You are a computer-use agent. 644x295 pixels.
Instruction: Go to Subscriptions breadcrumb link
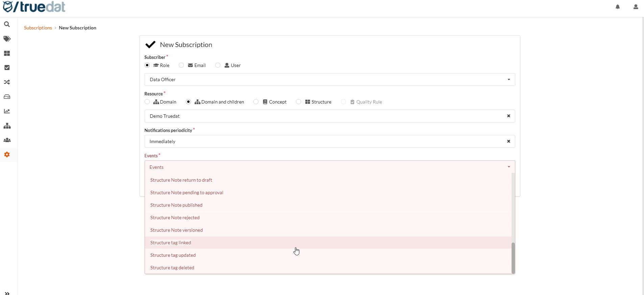pos(38,28)
